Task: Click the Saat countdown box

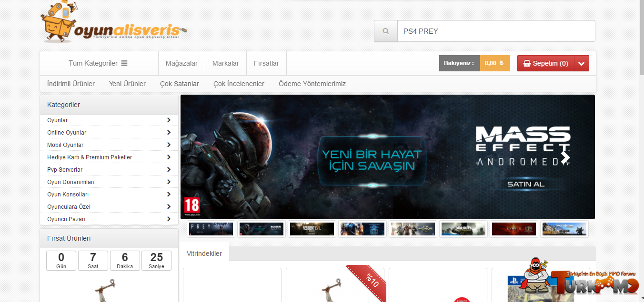Action: 93,261
